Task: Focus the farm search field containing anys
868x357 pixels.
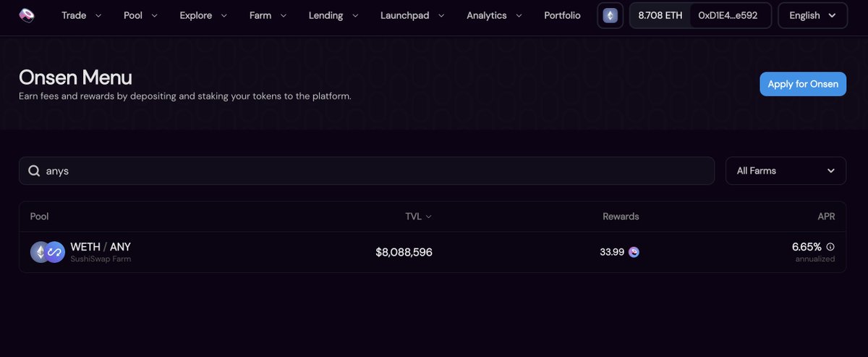Action: (367, 171)
